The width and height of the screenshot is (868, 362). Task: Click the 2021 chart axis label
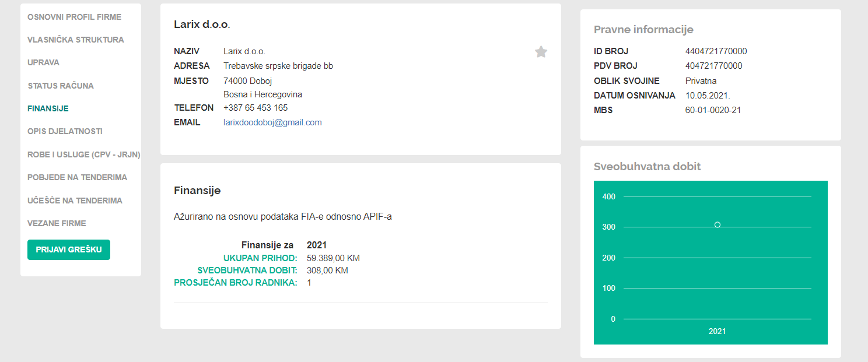pyautogui.click(x=717, y=331)
